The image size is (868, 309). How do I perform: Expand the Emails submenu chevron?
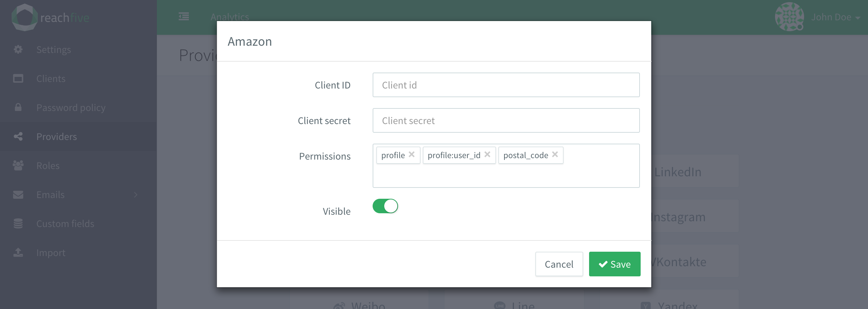136,195
